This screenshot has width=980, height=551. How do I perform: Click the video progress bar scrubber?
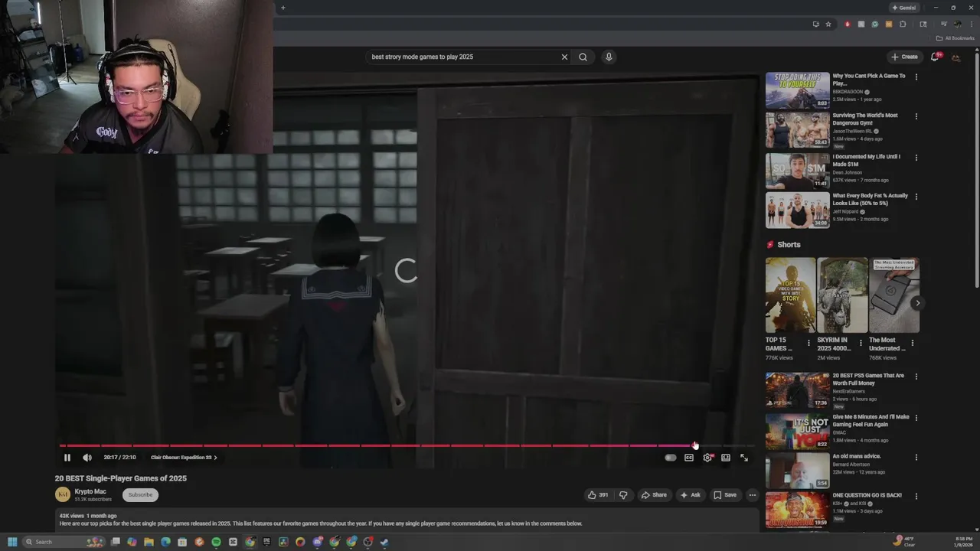(x=695, y=445)
